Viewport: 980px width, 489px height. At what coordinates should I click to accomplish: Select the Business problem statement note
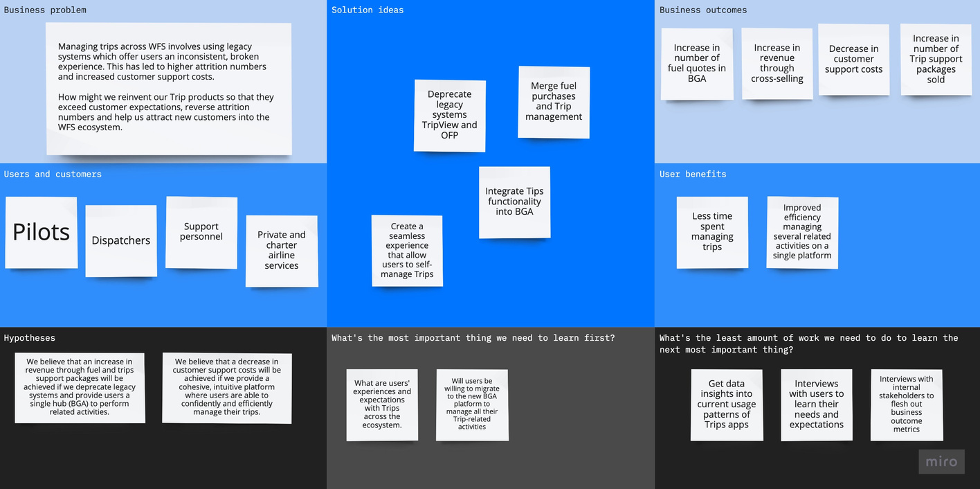(169, 89)
